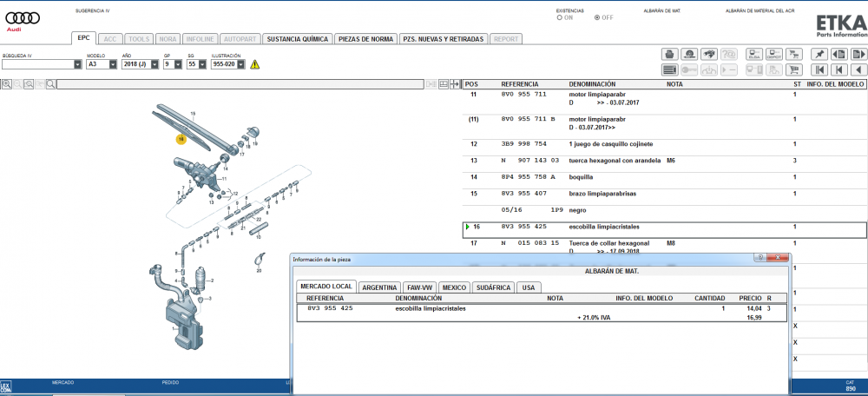The image size is (868, 396).
Task: Select the USA market tab
Action: pos(529,287)
